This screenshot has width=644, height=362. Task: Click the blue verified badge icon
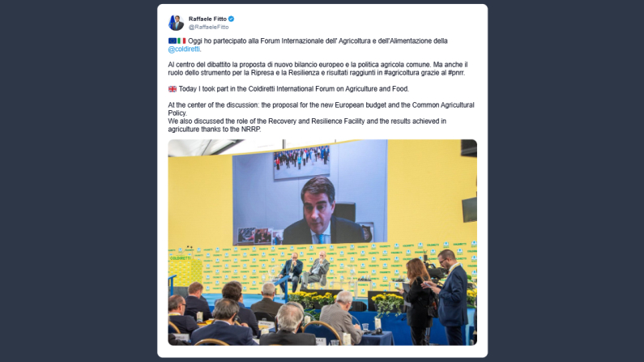231,19
